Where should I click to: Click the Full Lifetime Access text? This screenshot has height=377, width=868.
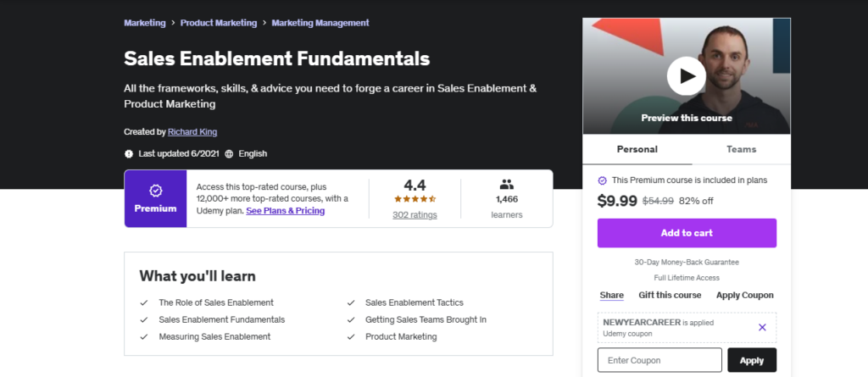point(687,278)
